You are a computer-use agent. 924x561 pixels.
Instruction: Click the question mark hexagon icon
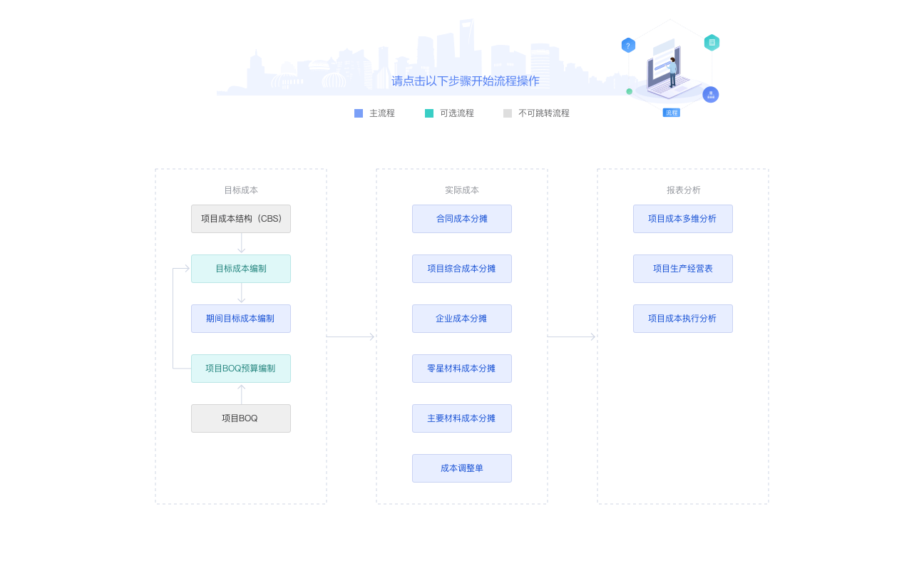pos(628,46)
